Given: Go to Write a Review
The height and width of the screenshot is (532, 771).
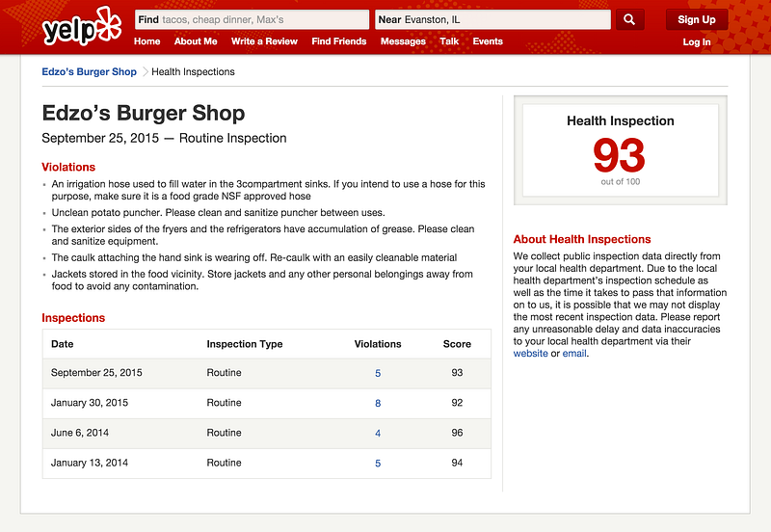Looking at the screenshot, I should click(264, 41).
